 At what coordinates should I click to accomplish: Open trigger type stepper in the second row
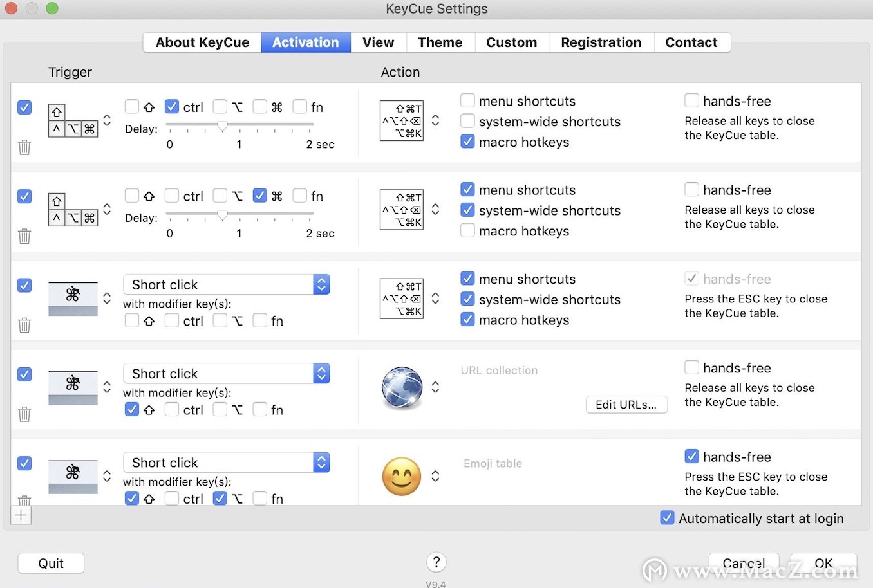pyautogui.click(x=107, y=209)
